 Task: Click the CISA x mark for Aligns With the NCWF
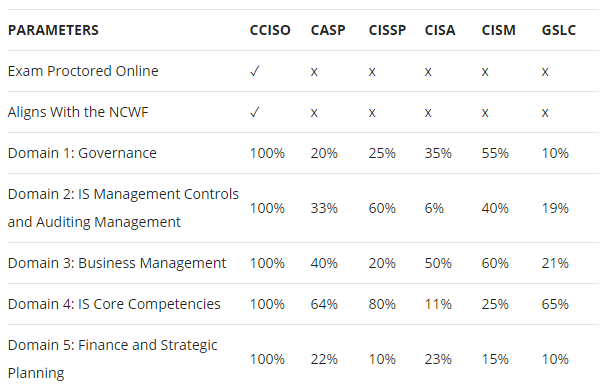coord(428,112)
